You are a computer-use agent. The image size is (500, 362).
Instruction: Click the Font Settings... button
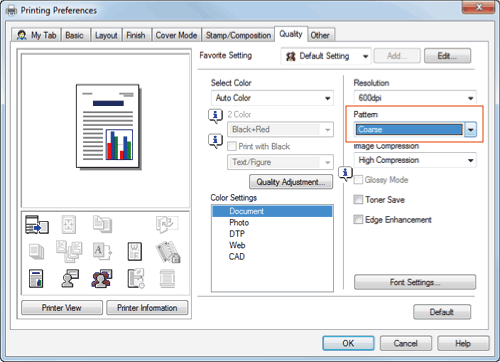[x=415, y=282]
